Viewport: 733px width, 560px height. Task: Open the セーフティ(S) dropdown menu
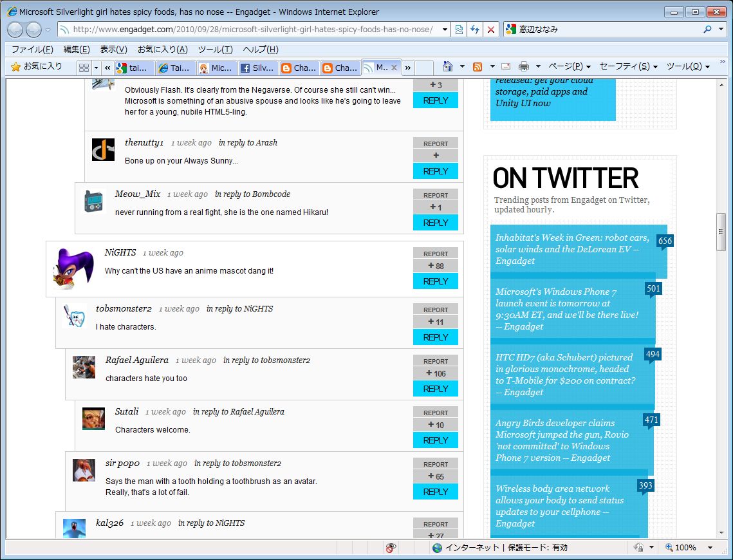coord(628,67)
